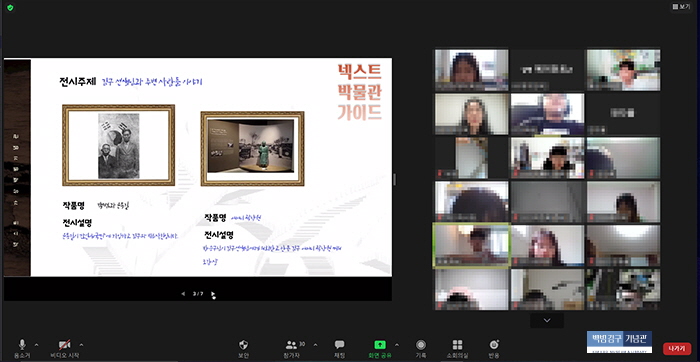The width and height of the screenshot is (700, 362).
Task: Open the 채팅 chat panel
Action: coord(339,349)
